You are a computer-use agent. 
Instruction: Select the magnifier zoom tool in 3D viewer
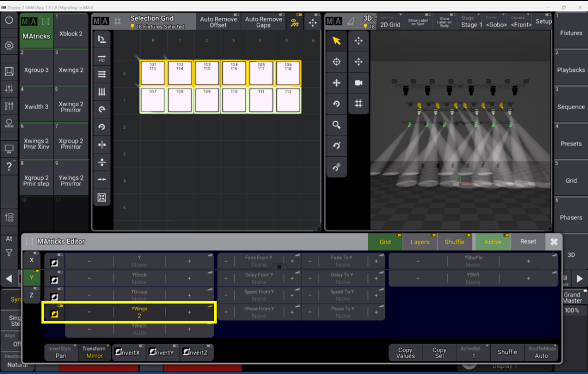pos(336,125)
